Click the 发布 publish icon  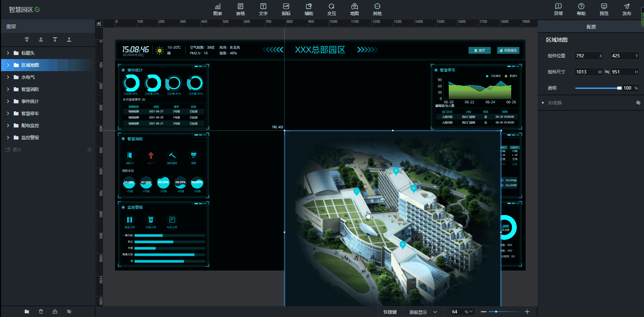[x=627, y=9]
